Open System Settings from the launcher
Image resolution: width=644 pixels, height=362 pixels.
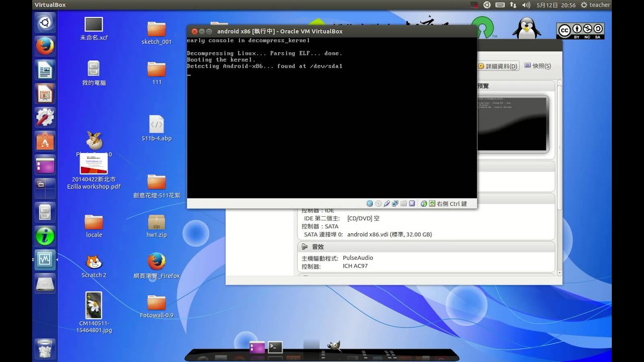[45, 117]
